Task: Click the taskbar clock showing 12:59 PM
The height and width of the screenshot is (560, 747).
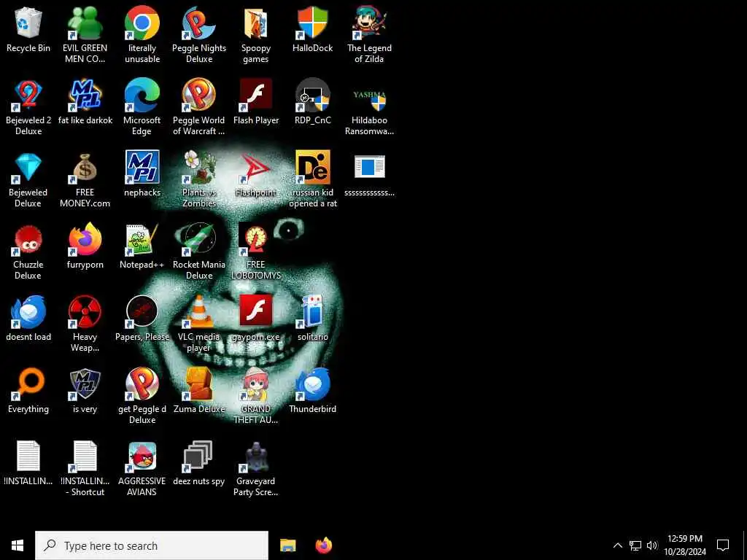Action: click(684, 545)
